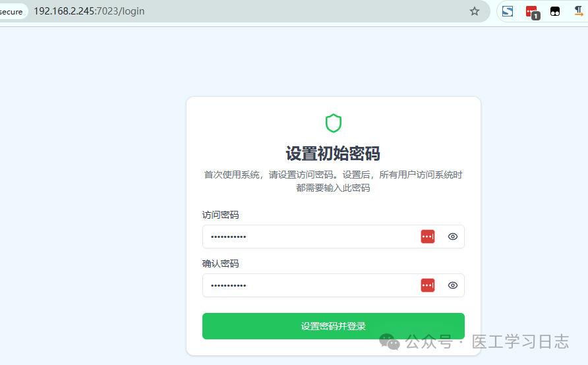The image size is (588, 365).
Task: Open the red password manager extension with badge
Action: tap(533, 12)
